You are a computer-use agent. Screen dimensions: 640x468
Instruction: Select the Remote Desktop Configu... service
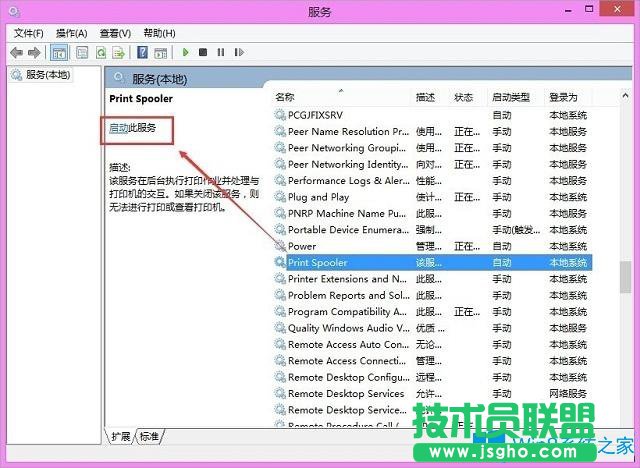433,377
